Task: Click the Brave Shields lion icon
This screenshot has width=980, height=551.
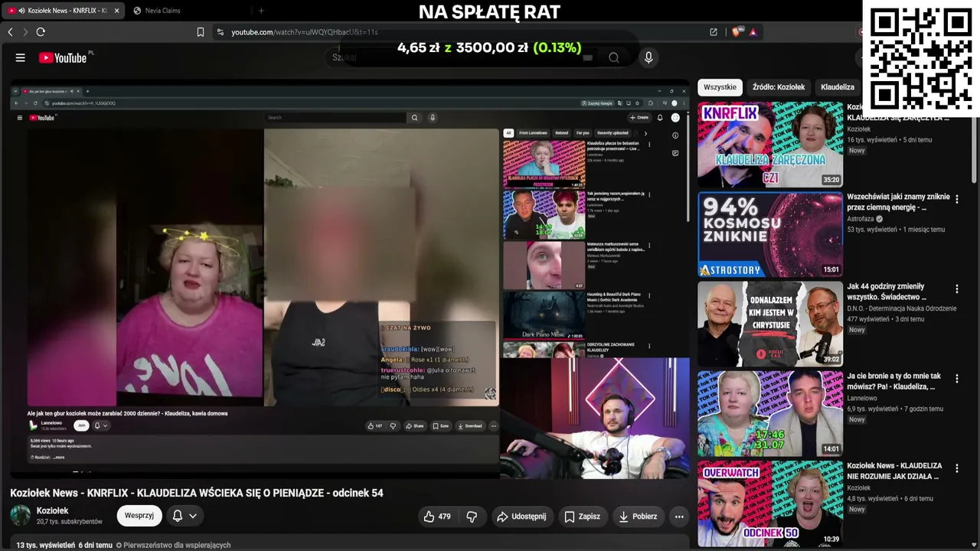Action: [737, 32]
